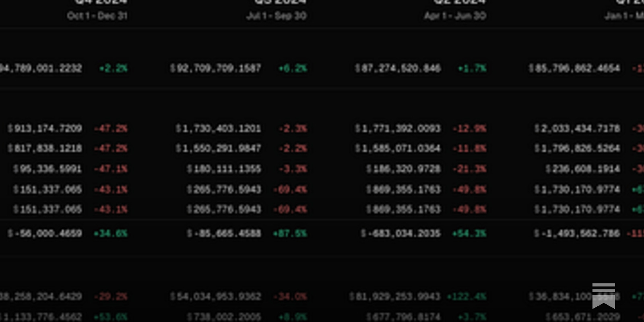This screenshot has width=644, height=322.
Task: Click the $1,730,403.1201 value
Action: click(x=218, y=129)
